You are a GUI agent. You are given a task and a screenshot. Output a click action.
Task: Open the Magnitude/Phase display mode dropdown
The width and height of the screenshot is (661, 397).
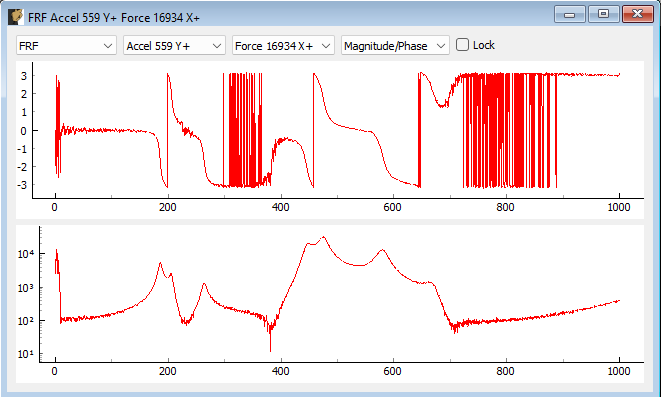395,46
